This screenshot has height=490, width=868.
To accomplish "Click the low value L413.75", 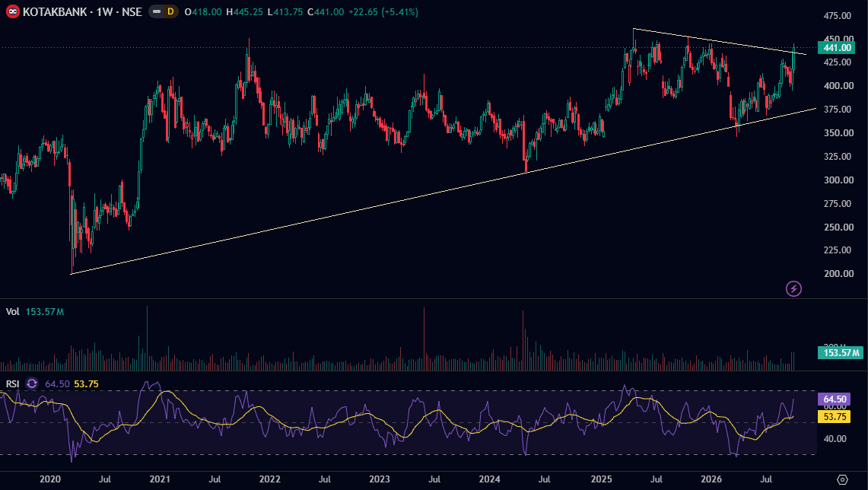I will pyautogui.click(x=285, y=11).
